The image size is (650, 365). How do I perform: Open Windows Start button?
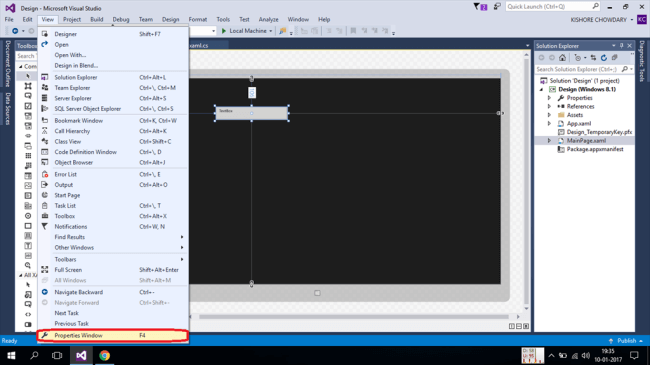(11, 355)
